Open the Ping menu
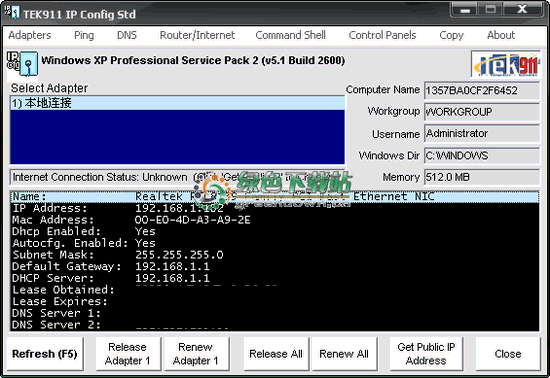The width and height of the screenshot is (550, 378). [x=84, y=35]
